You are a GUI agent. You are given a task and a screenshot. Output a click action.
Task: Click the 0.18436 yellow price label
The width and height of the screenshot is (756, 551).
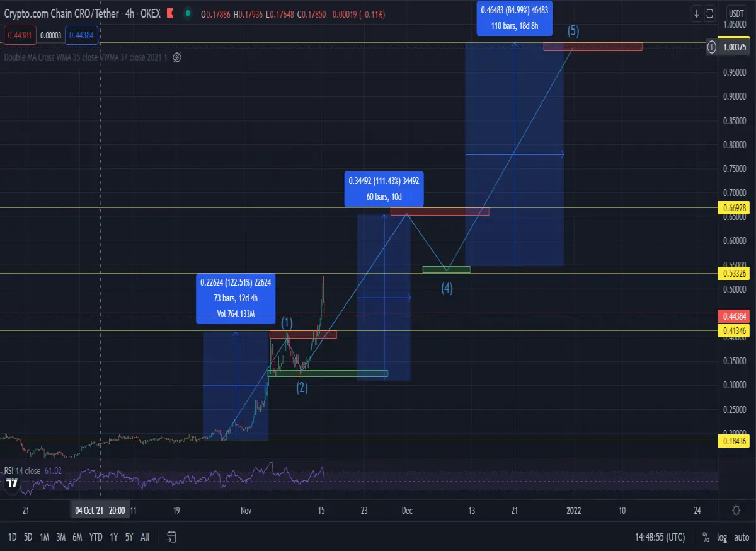735,441
